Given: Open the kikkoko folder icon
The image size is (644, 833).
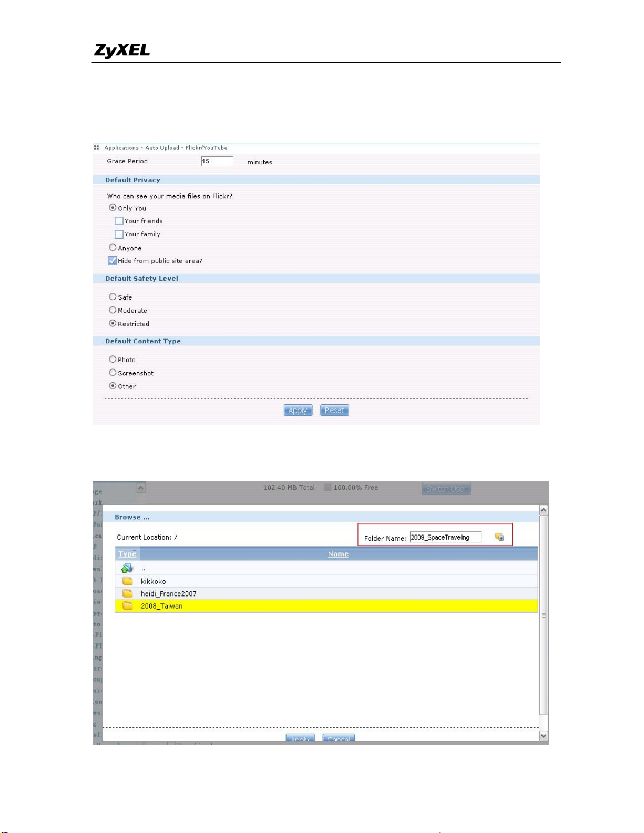Looking at the screenshot, I should coord(128,581).
